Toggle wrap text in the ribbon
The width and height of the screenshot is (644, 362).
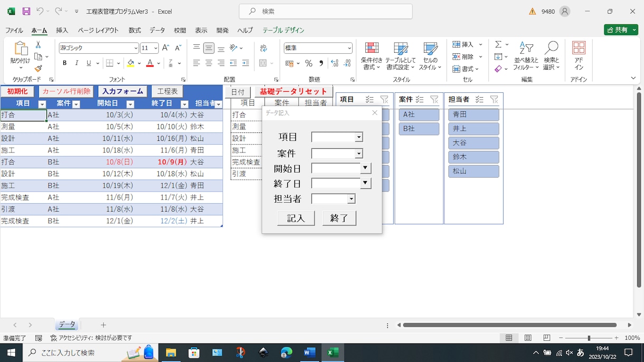(x=263, y=48)
